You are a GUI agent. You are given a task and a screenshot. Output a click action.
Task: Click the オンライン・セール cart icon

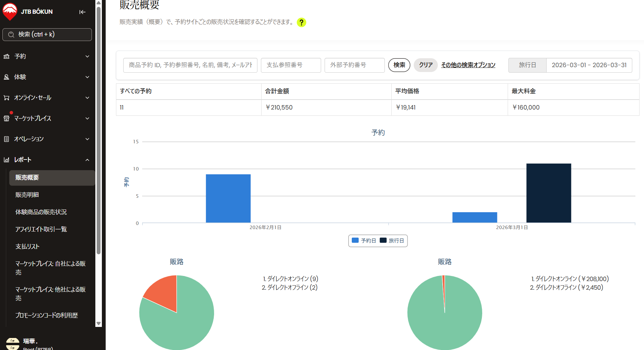(x=7, y=98)
